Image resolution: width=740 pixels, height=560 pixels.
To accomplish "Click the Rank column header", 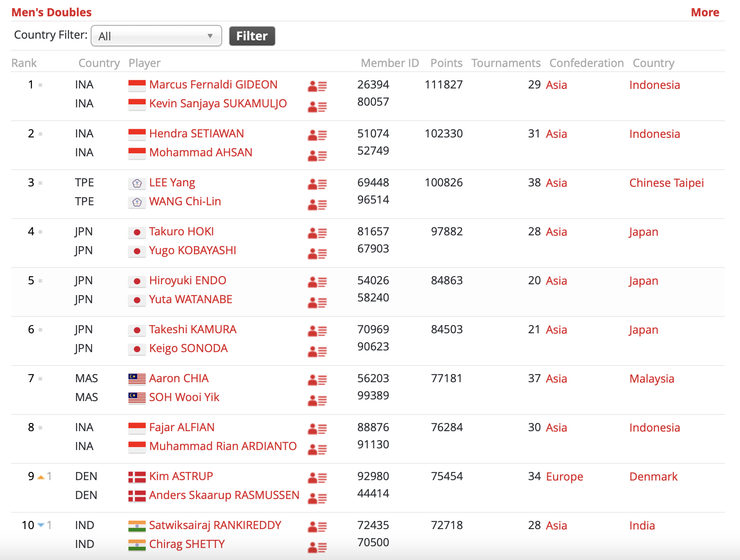I will [x=24, y=63].
